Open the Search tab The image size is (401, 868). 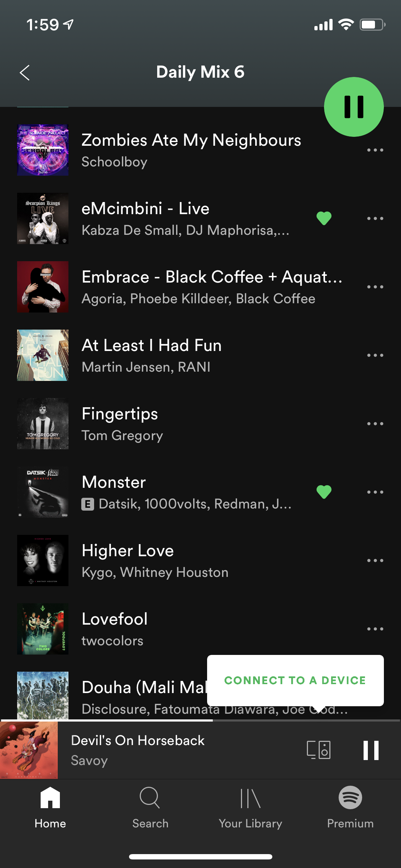pos(150,808)
